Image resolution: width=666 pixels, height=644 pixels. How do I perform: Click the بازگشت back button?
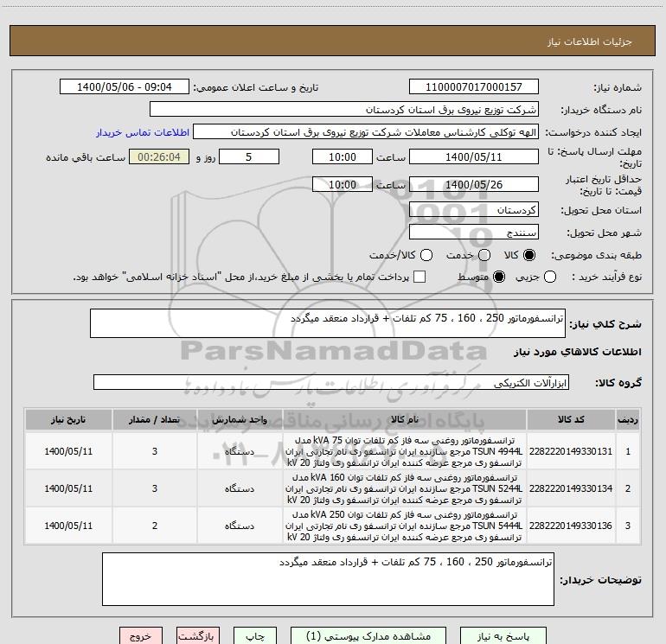tap(198, 636)
